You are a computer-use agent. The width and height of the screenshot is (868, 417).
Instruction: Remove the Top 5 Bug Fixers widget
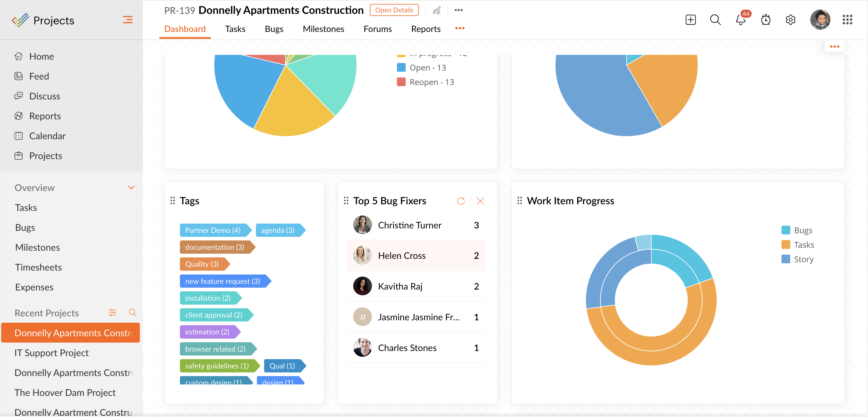pos(480,201)
